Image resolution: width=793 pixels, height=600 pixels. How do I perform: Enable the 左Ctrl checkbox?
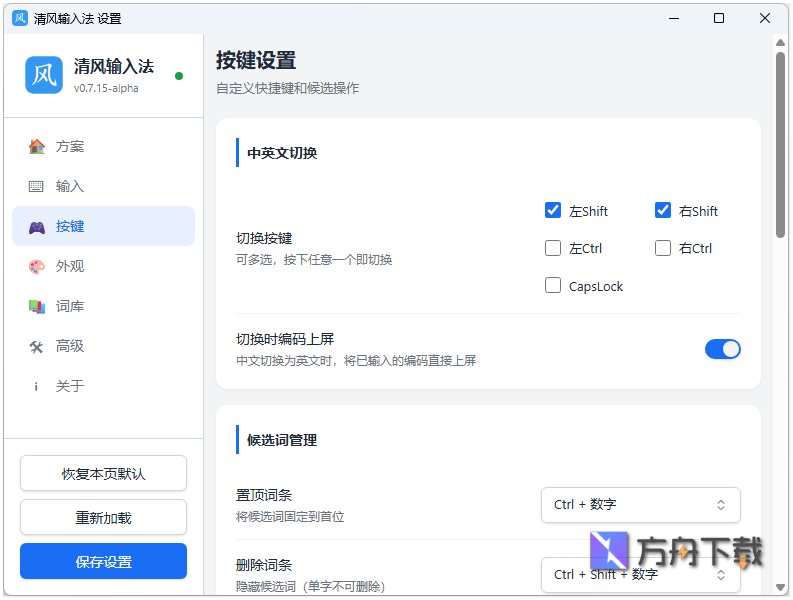pos(553,248)
